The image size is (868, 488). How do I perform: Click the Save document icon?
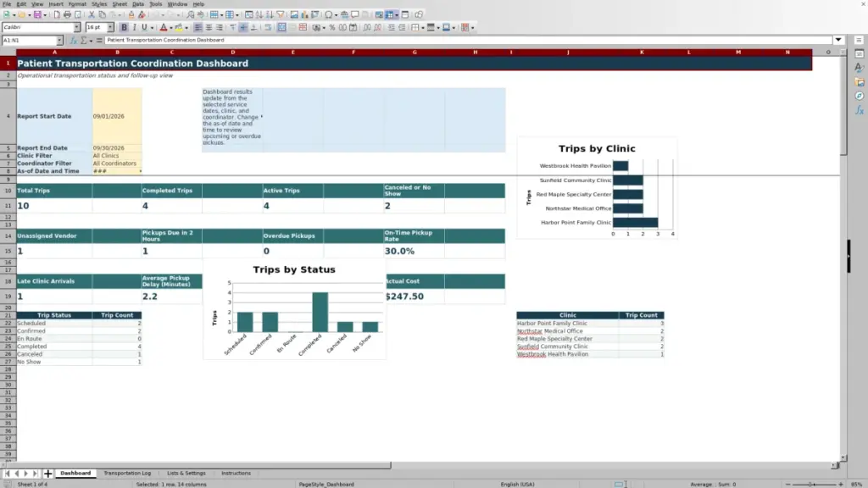click(x=37, y=15)
